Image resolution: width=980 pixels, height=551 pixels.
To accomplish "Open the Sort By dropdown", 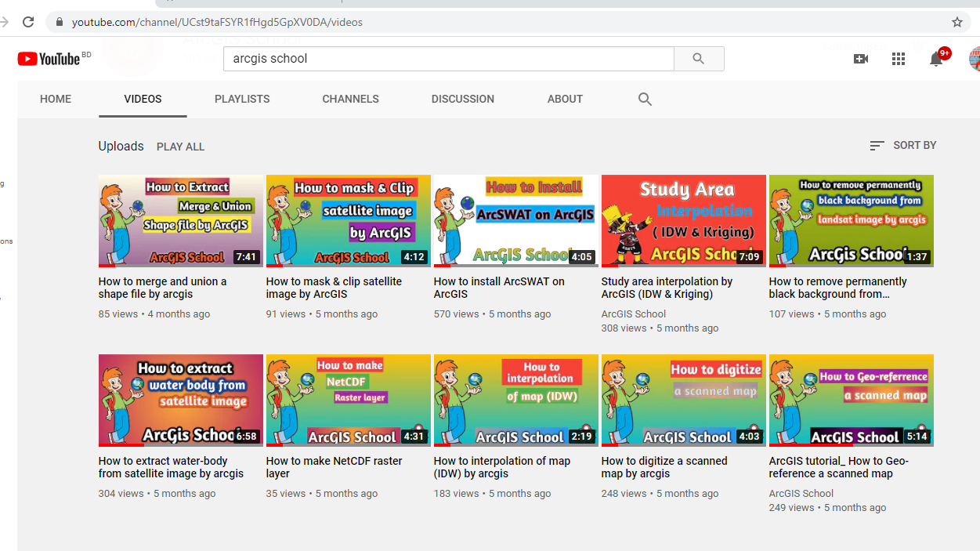I will (903, 146).
